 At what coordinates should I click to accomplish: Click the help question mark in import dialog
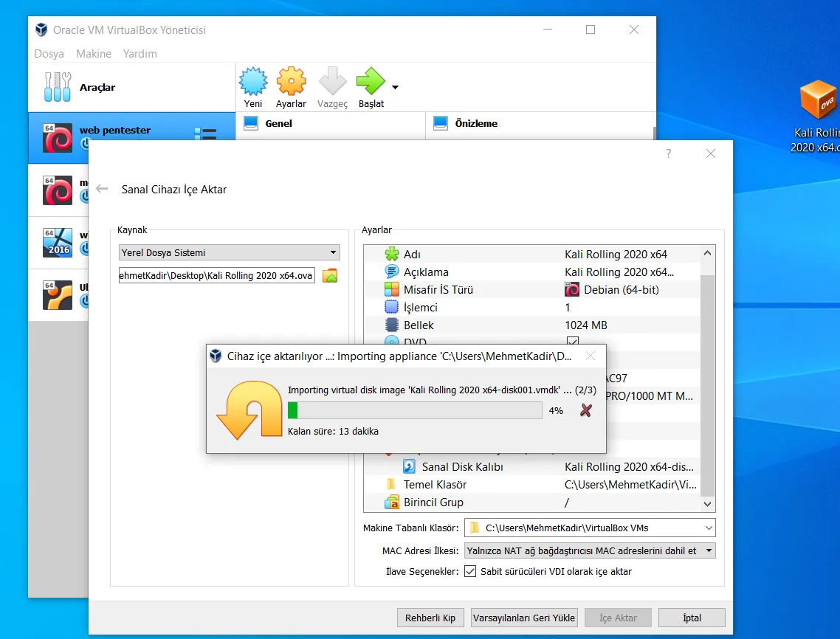[669, 153]
